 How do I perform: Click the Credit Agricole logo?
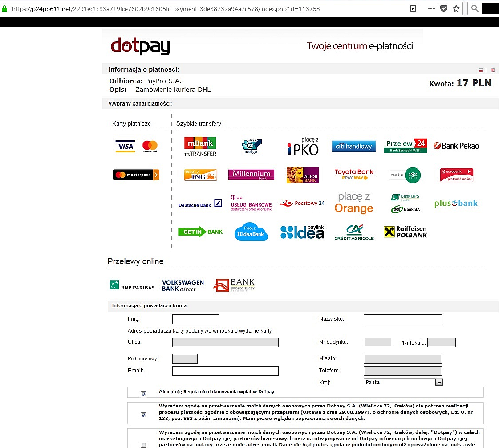coord(354,232)
